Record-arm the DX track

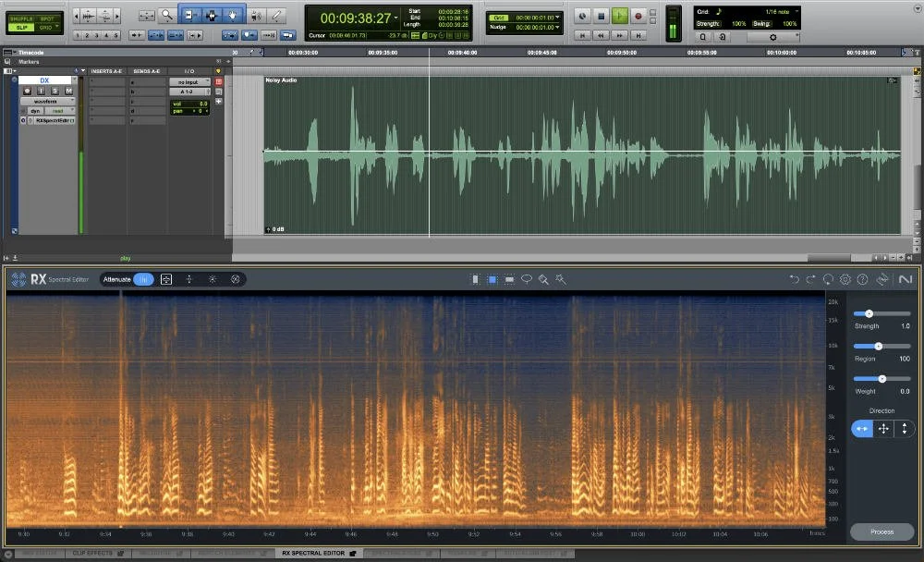(27, 92)
